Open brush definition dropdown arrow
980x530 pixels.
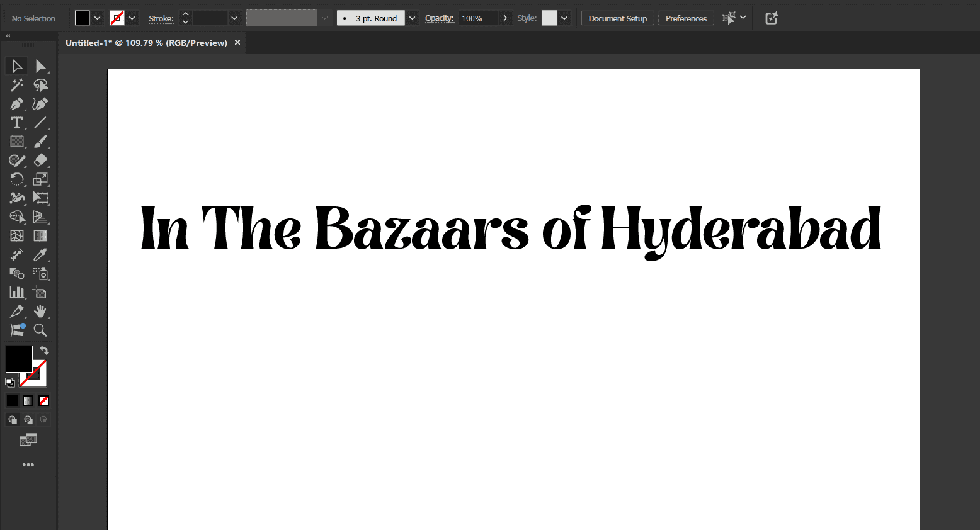coord(413,18)
